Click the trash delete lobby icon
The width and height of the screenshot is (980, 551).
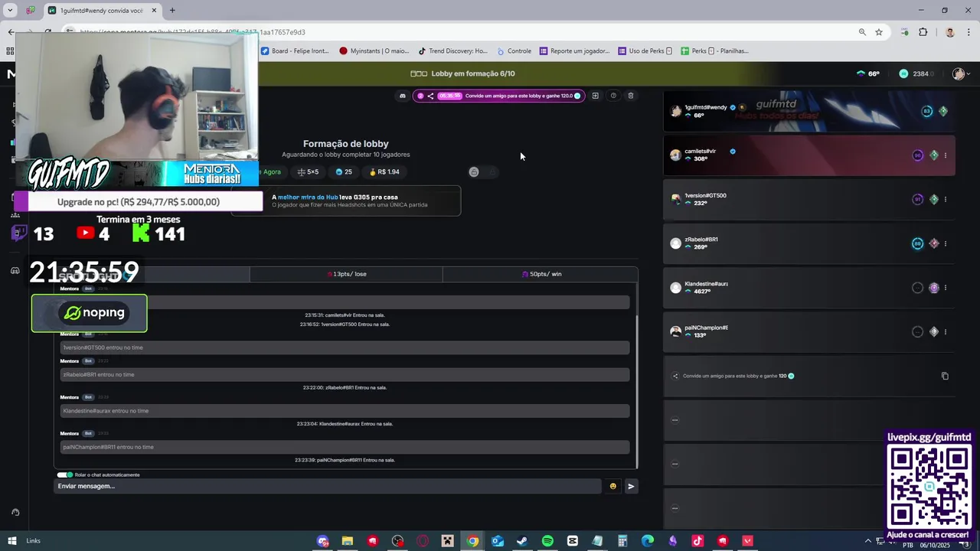tap(631, 96)
